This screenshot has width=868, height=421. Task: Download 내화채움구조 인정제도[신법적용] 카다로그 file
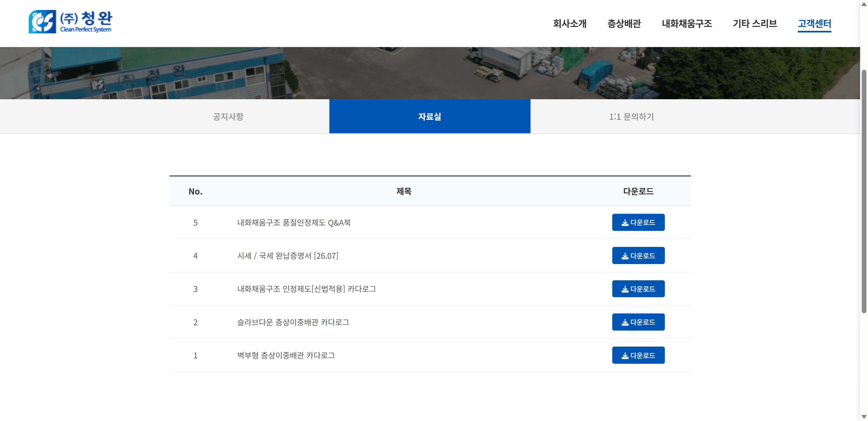pos(638,289)
